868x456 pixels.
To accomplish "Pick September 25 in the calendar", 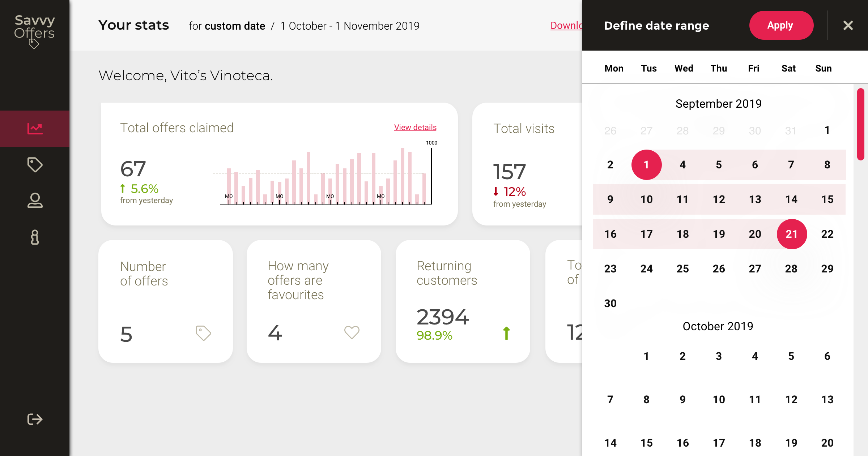I will pos(682,269).
